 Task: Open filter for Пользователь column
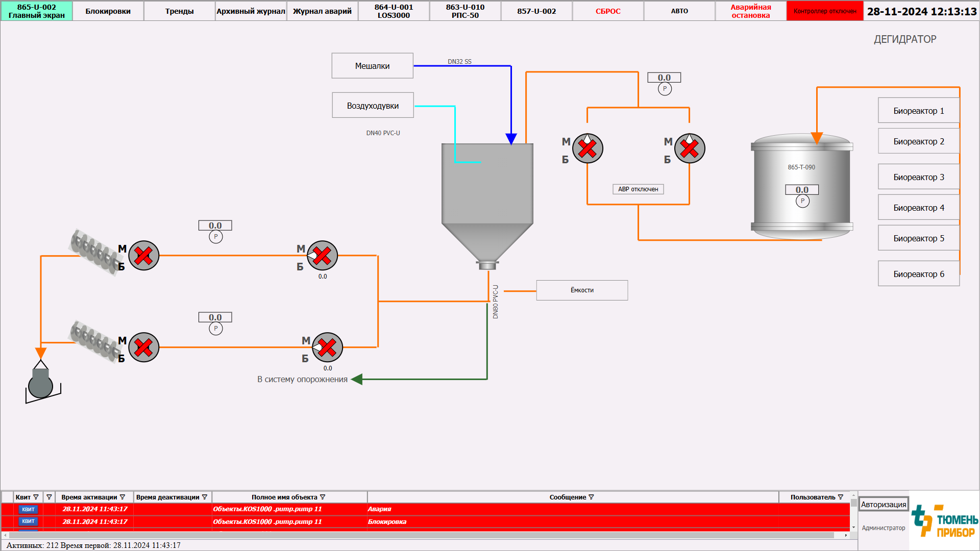pyautogui.click(x=841, y=497)
